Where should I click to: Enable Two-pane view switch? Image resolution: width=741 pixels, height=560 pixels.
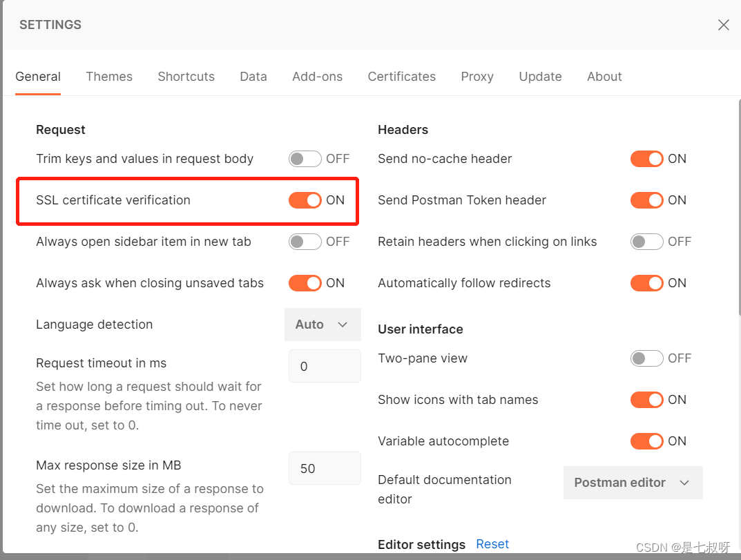coord(647,358)
